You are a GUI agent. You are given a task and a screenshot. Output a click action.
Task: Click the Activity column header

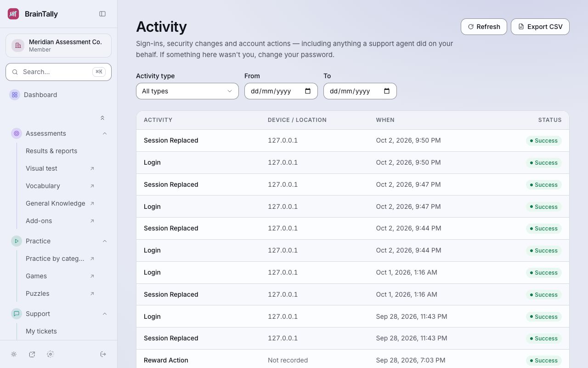158,120
